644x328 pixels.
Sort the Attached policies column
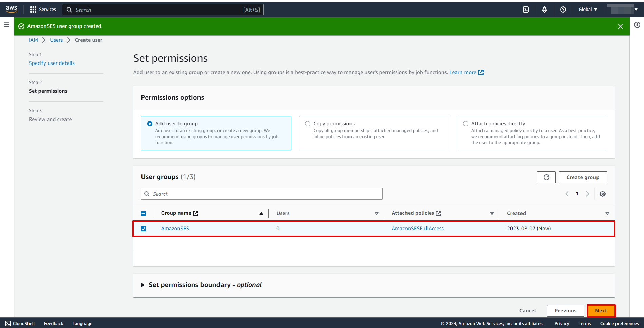[x=492, y=213]
